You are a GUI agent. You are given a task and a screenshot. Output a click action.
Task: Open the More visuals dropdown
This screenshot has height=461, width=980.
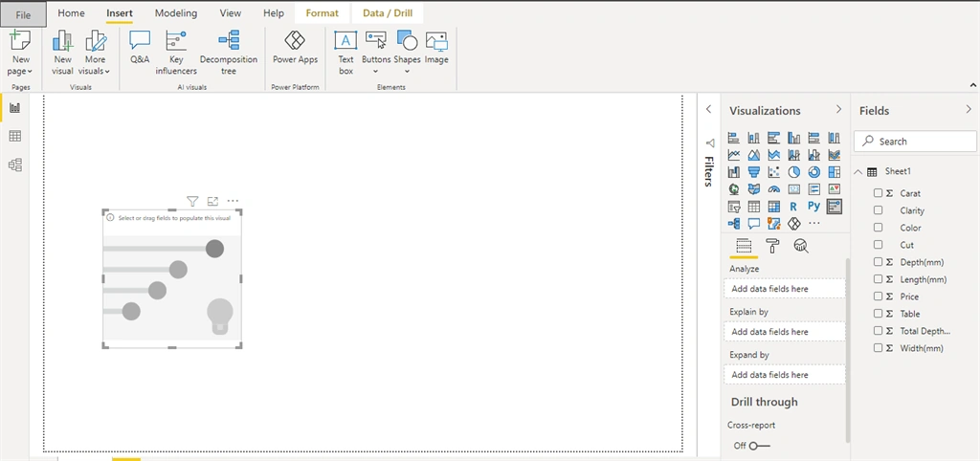95,66
